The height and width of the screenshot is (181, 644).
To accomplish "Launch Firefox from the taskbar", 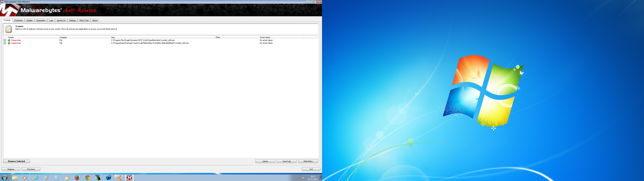I will (77, 178).
